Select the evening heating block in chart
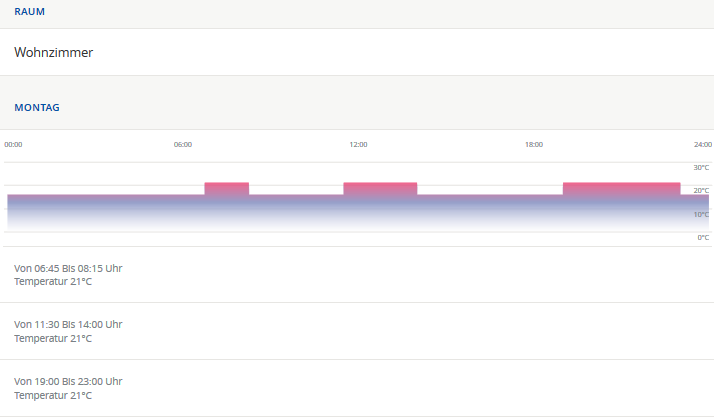The height and width of the screenshot is (417, 714). [621, 188]
